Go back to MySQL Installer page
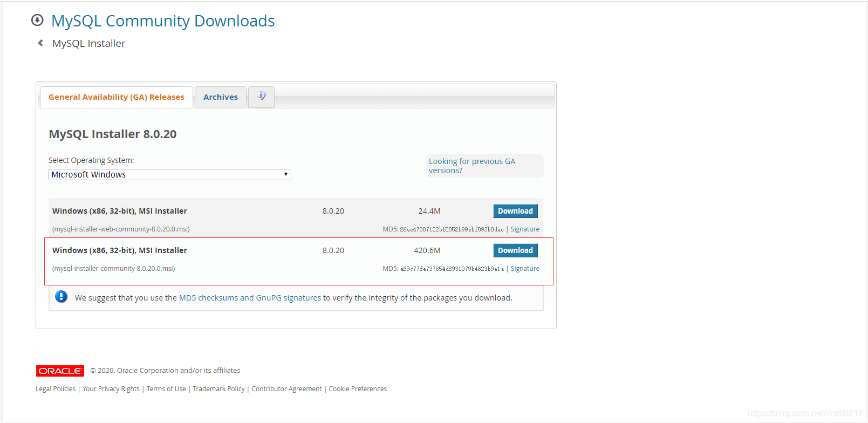The width and height of the screenshot is (868, 423). point(88,44)
